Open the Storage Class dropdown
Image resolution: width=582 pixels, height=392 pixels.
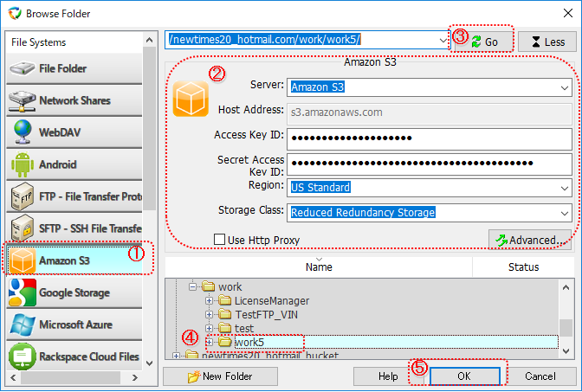(x=565, y=213)
